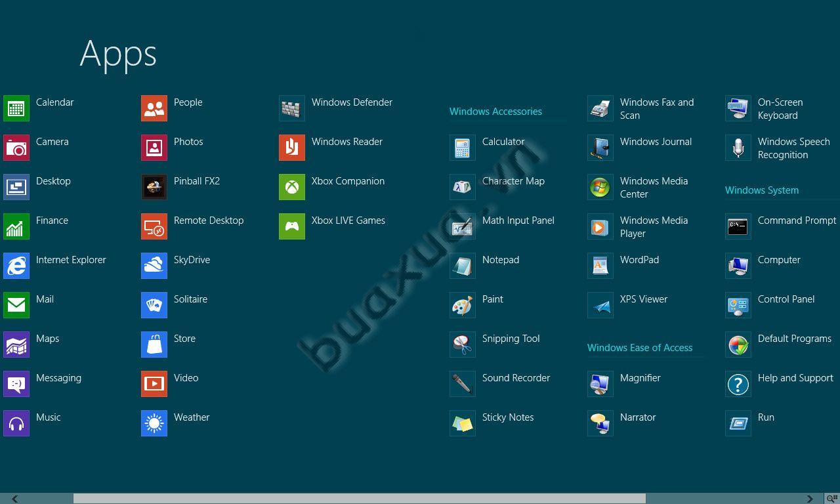Open Default Programs icon
This screenshot has width=840, height=504.
pyautogui.click(x=738, y=345)
